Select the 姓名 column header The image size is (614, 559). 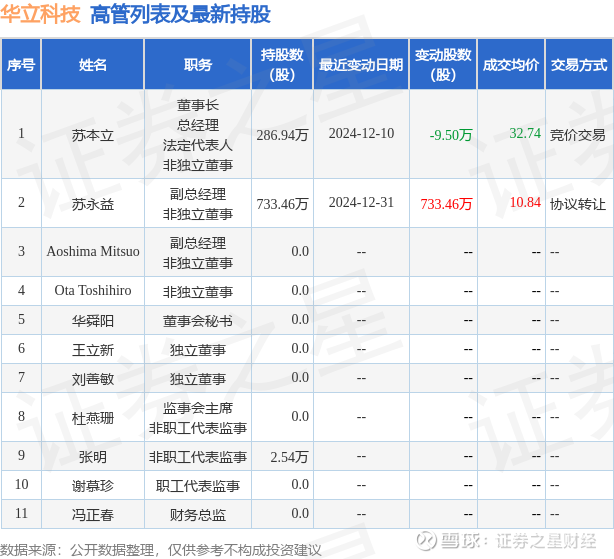pyautogui.click(x=93, y=65)
